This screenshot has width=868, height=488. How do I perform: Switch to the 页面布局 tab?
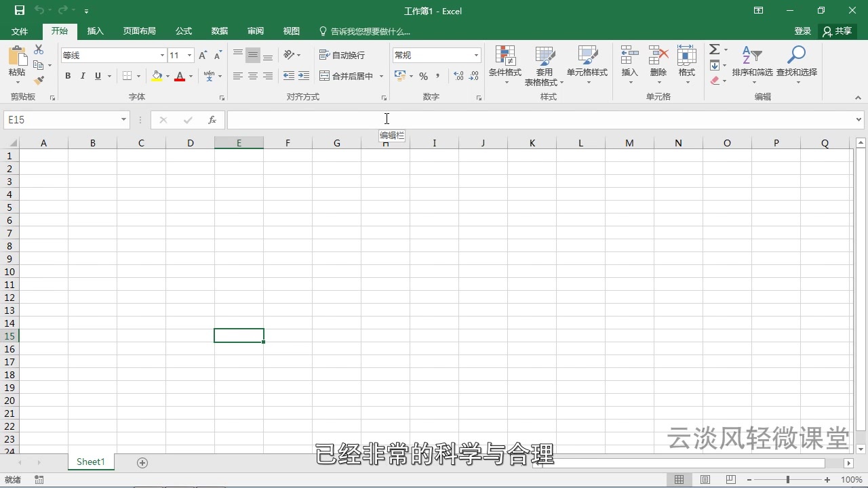[139, 31]
